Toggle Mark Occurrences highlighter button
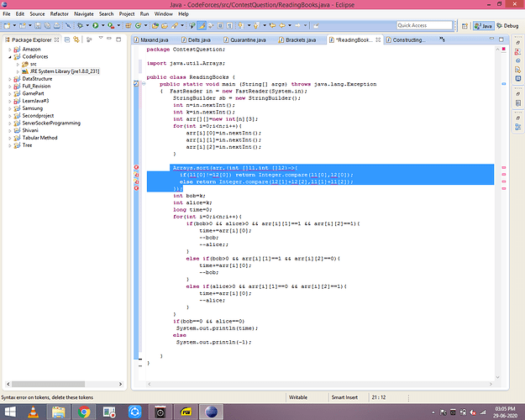The height and width of the screenshot is (420, 525). point(202,25)
